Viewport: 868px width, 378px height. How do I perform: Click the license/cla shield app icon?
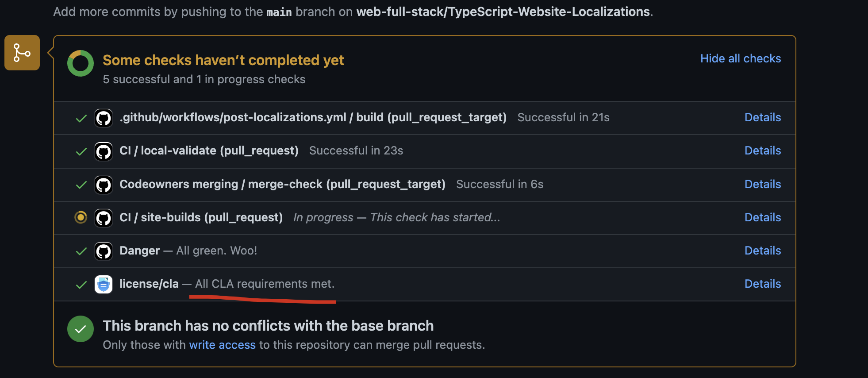104,285
